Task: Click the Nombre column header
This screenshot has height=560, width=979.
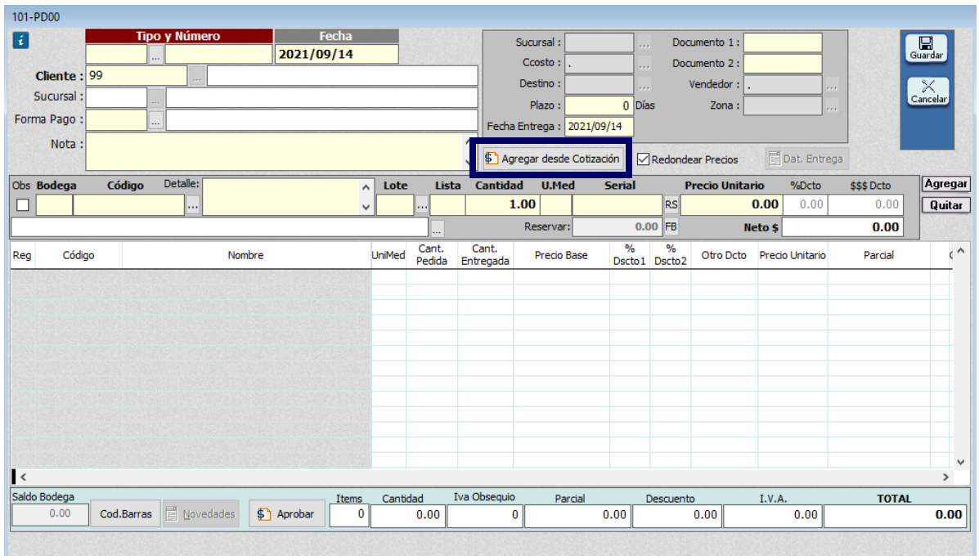Action: click(246, 255)
